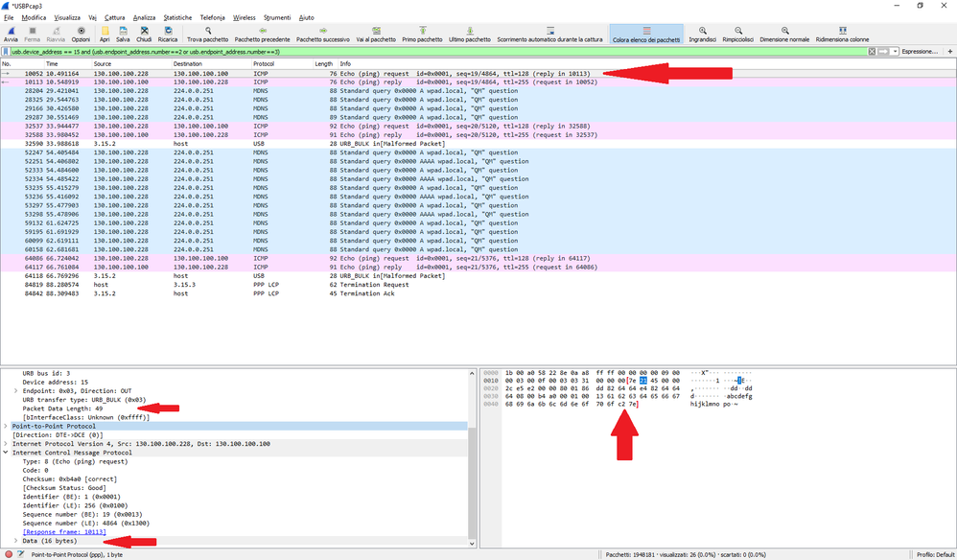This screenshot has width=957, height=560.
Task: Go to Pacchetto precedente
Action: point(263,35)
